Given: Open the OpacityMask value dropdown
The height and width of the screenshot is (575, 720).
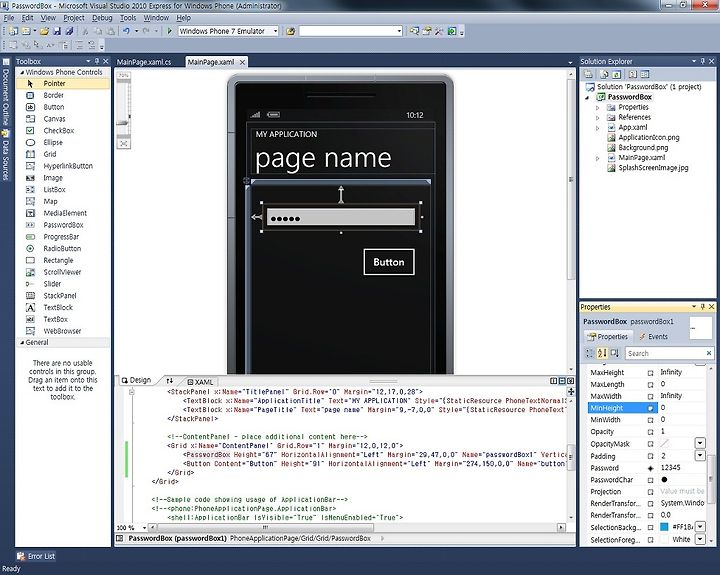Looking at the screenshot, I should (x=700, y=443).
